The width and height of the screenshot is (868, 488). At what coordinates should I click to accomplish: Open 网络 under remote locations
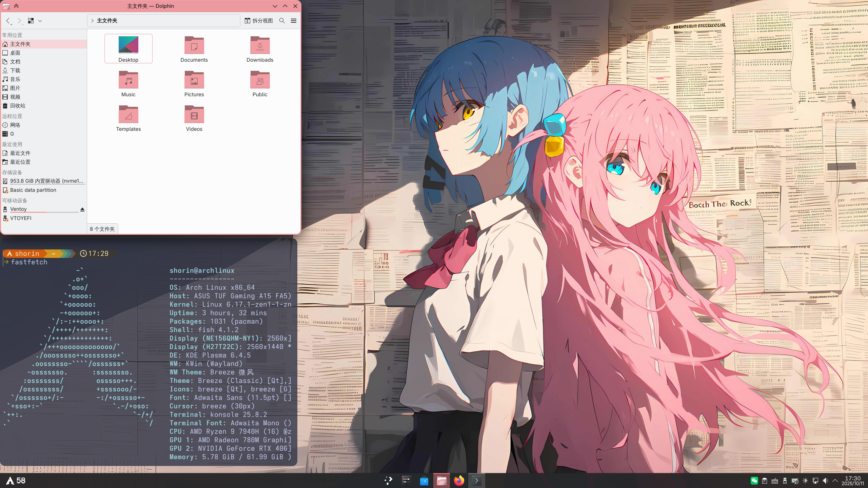pyautogui.click(x=44, y=125)
